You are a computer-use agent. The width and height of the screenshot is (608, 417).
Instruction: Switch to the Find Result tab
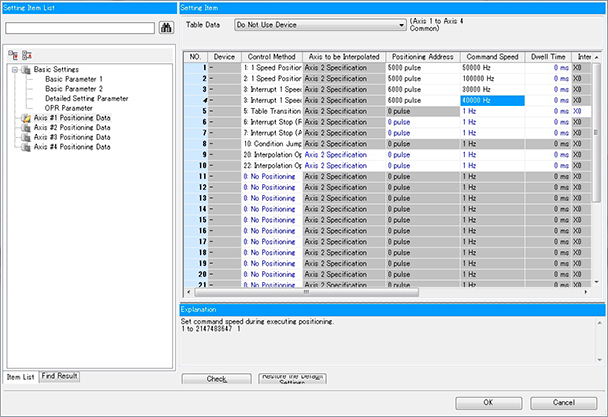[x=60, y=375]
